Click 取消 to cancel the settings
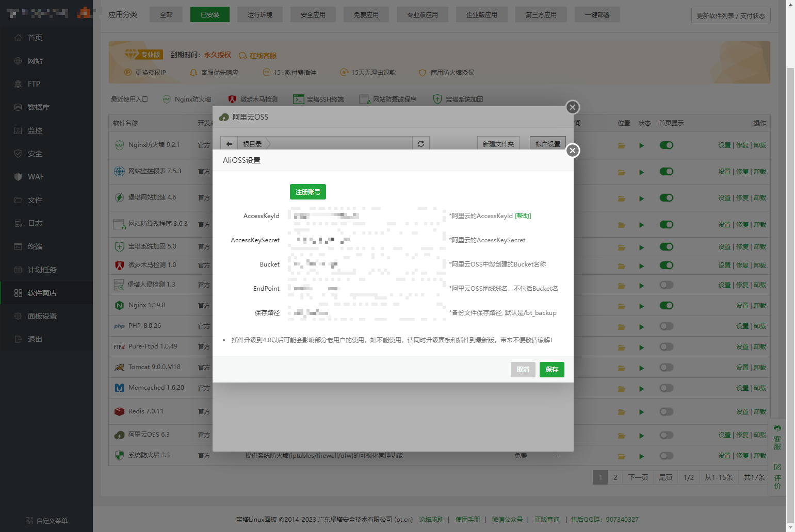 point(523,370)
